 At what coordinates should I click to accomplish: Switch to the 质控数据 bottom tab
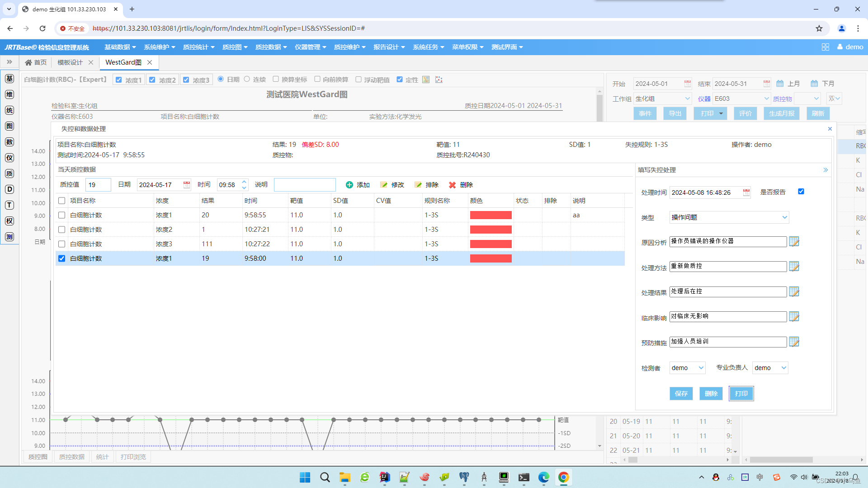coord(72,457)
